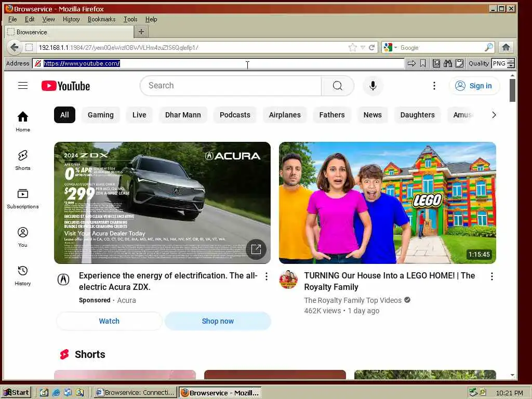This screenshot has height=399, width=532.
Task: Click the YouTube logo
Action: click(x=66, y=86)
